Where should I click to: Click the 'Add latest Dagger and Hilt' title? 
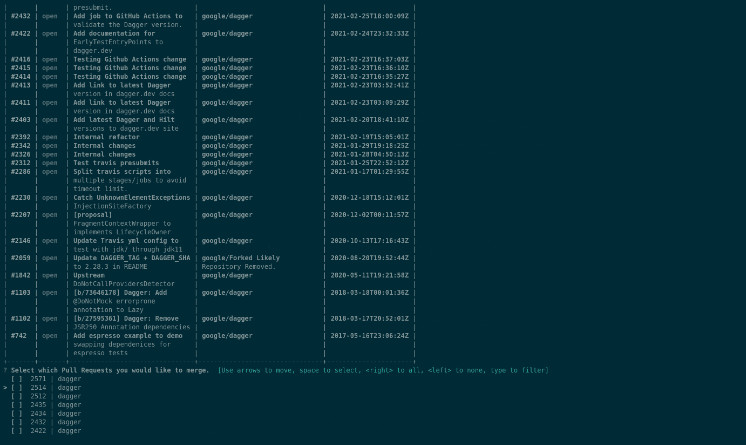tap(124, 120)
